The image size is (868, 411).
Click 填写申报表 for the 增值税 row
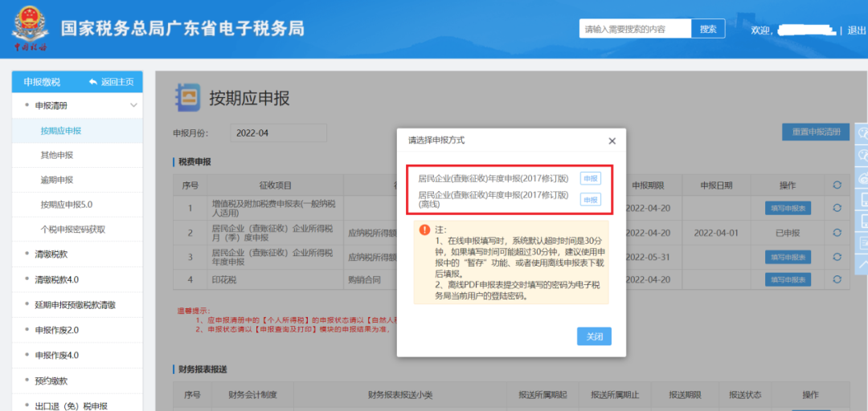(x=788, y=208)
